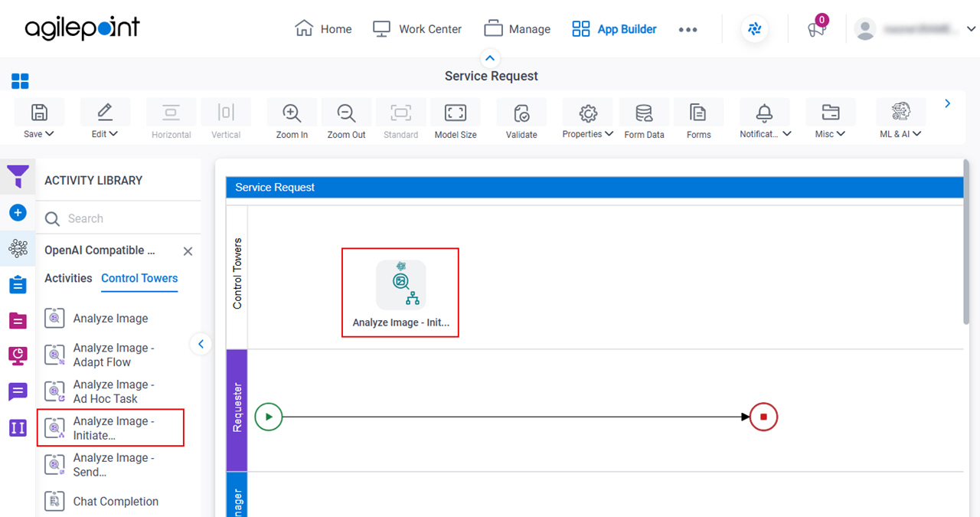Viewport: 980px width, 517px height.
Task: Click the Properties gear icon
Action: click(x=588, y=113)
